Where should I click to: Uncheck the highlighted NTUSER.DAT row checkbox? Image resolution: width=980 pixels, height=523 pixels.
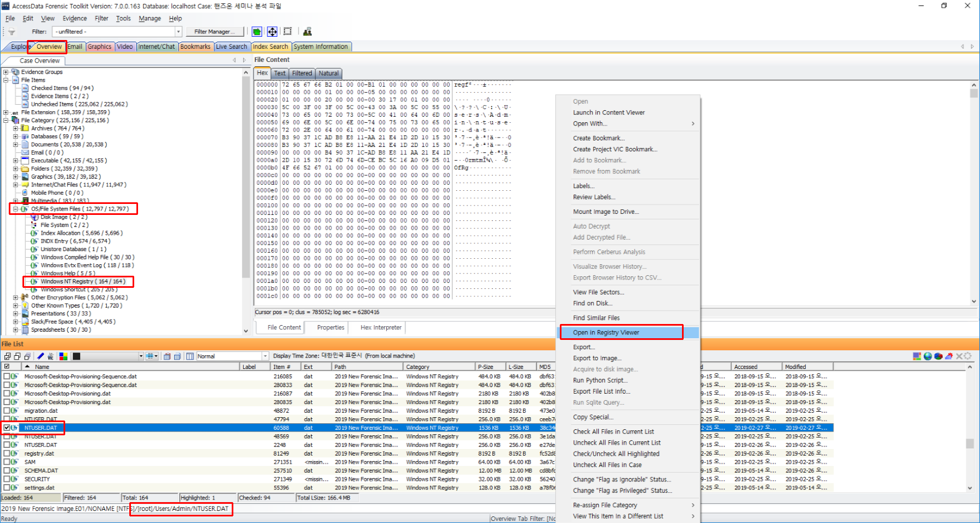coord(7,428)
